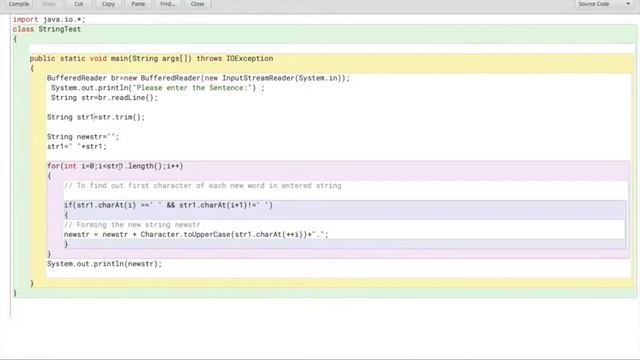640x360 pixels.
Task: Click the 'class StringTest' declaration line
Action: (x=47, y=29)
